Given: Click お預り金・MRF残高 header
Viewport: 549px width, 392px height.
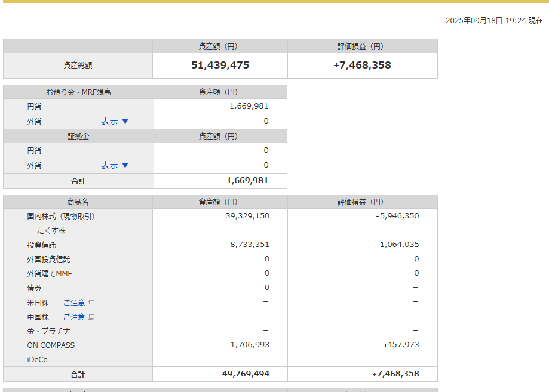Looking at the screenshot, I should (78, 92).
